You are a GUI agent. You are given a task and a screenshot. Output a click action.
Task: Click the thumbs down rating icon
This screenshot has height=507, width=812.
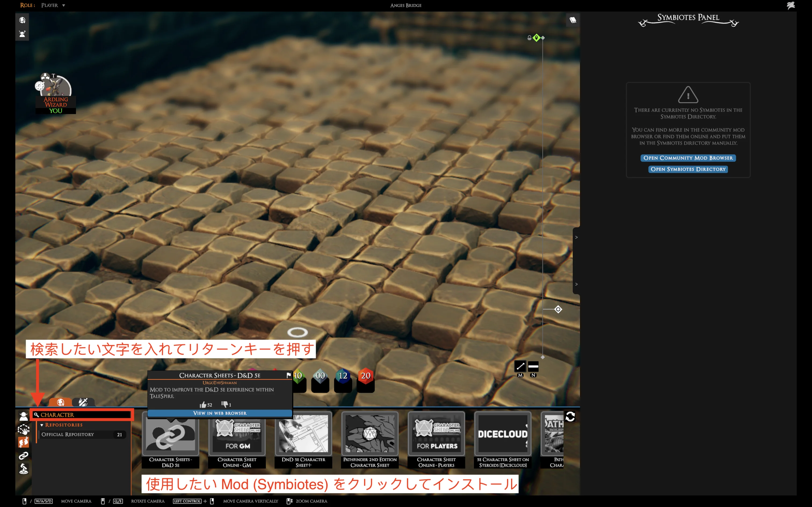(224, 405)
